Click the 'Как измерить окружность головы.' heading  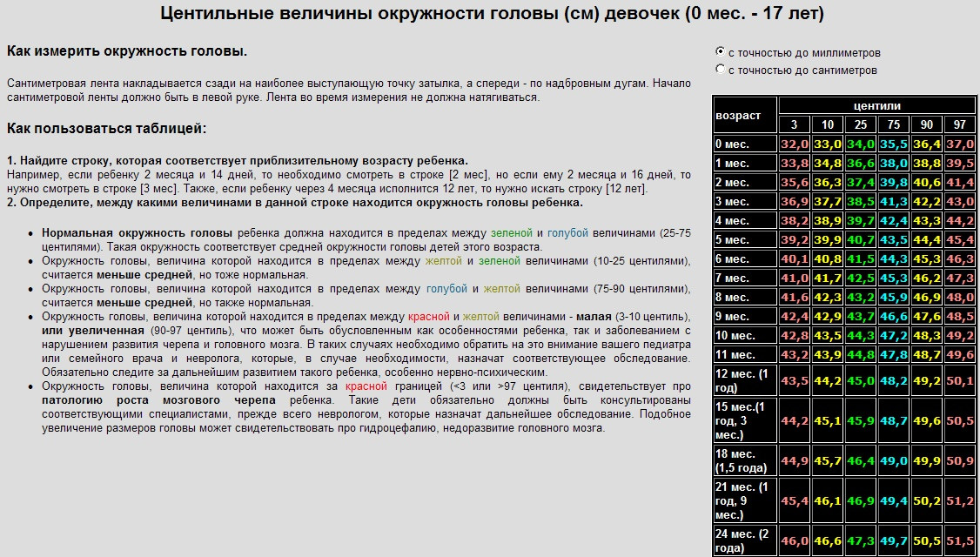point(127,51)
